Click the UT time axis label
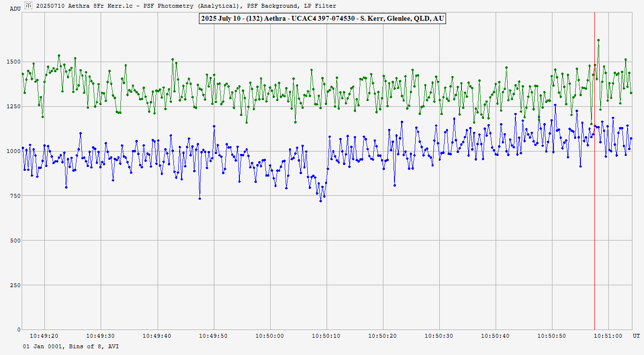This screenshot has width=644, height=355. point(636,336)
